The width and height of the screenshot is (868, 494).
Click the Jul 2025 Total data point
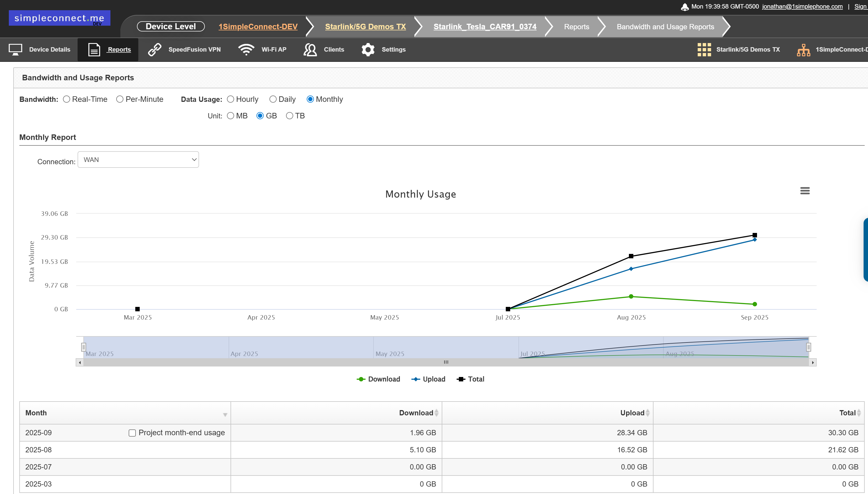click(x=508, y=309)
